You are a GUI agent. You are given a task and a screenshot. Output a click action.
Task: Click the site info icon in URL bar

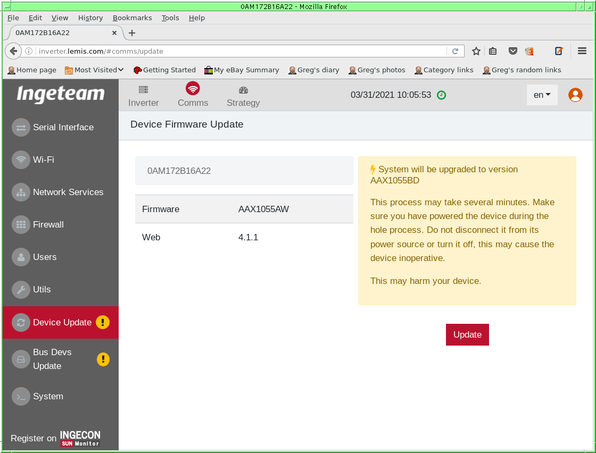29,51
